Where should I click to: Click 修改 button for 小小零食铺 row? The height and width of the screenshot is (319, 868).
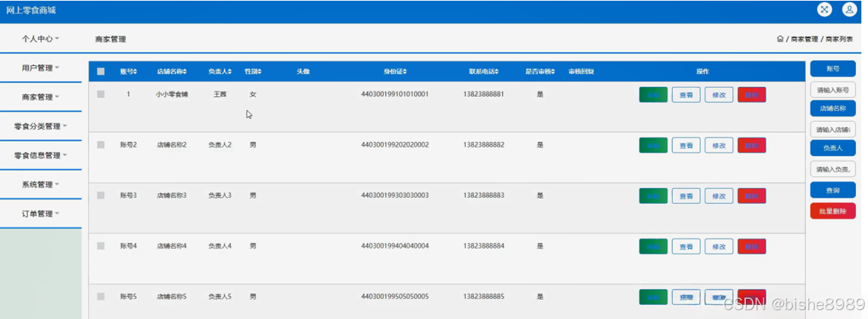tap(719, 95)
